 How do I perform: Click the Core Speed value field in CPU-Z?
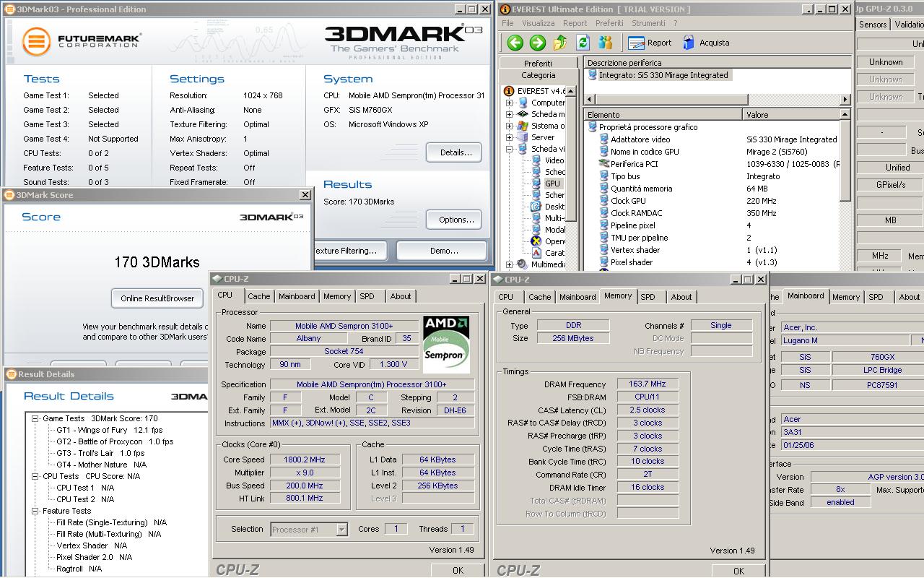click(305, 460)
